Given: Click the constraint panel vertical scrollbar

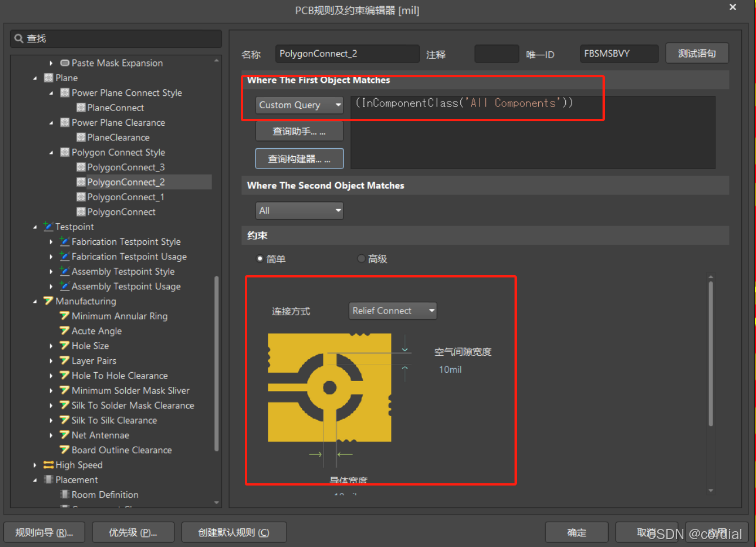Looking at the screenshot, I should pos(711,354).
